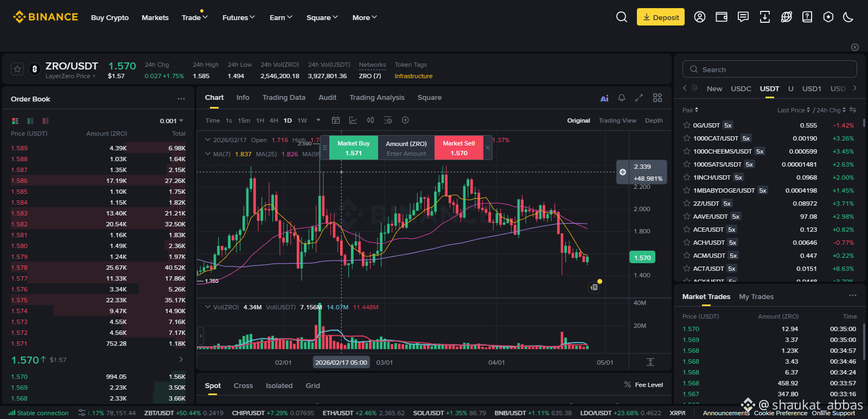Viewport: 868px width, 419px height.
Task: Click the order marker icon on chart
Action: coord(595,287)
